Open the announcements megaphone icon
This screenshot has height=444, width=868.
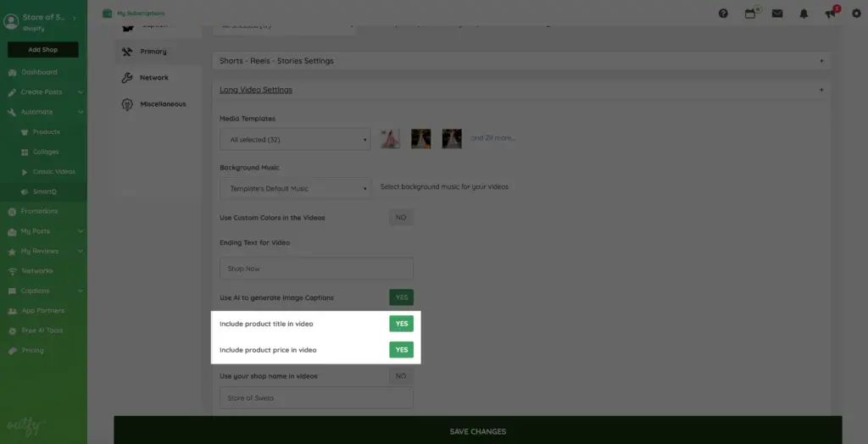coord(831,14)
